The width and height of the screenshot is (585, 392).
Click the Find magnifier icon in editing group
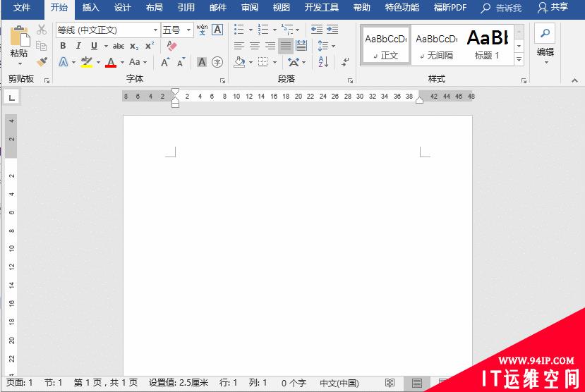tap(545, 33)
